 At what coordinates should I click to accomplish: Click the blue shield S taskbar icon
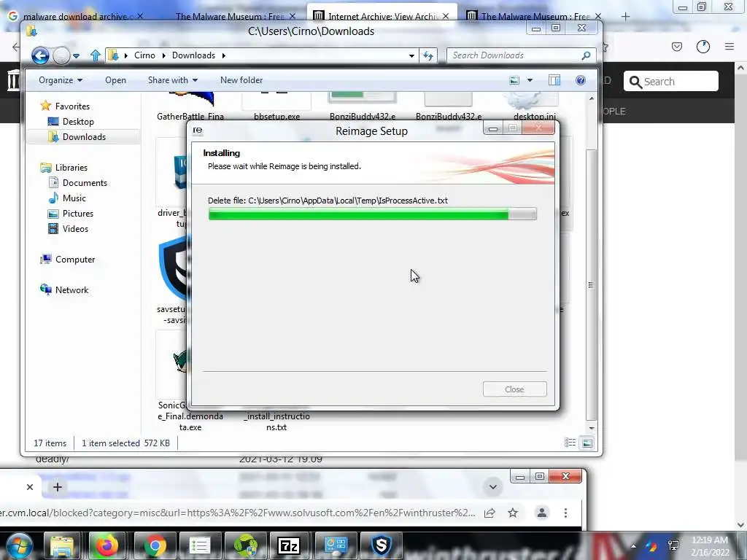(x=381, y=545)
